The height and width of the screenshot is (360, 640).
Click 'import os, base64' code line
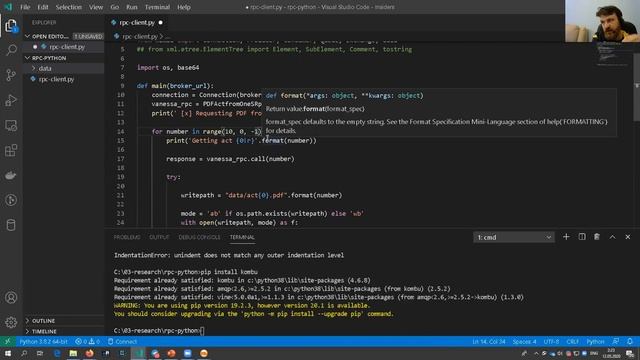pyautogui.click(x=168, y=67)
